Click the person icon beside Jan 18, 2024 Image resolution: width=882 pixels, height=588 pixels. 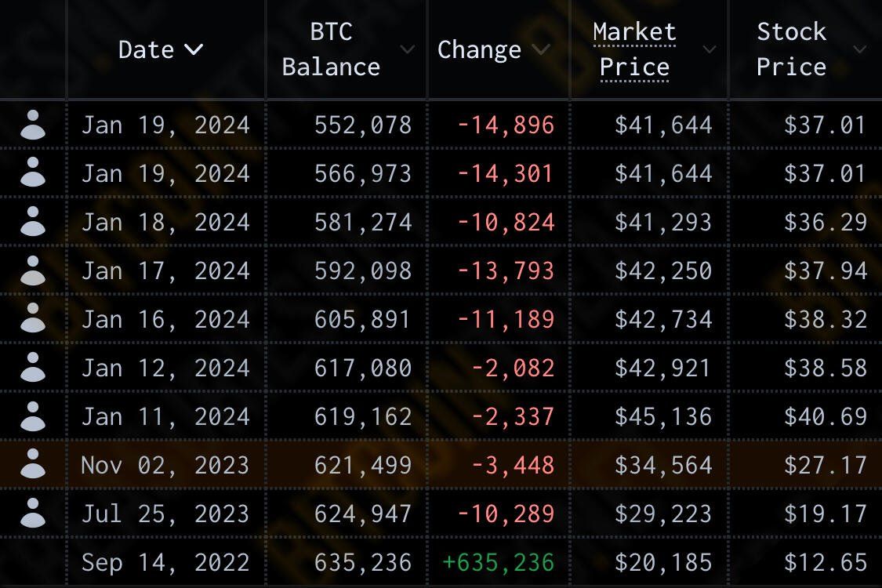click(33, 222)
